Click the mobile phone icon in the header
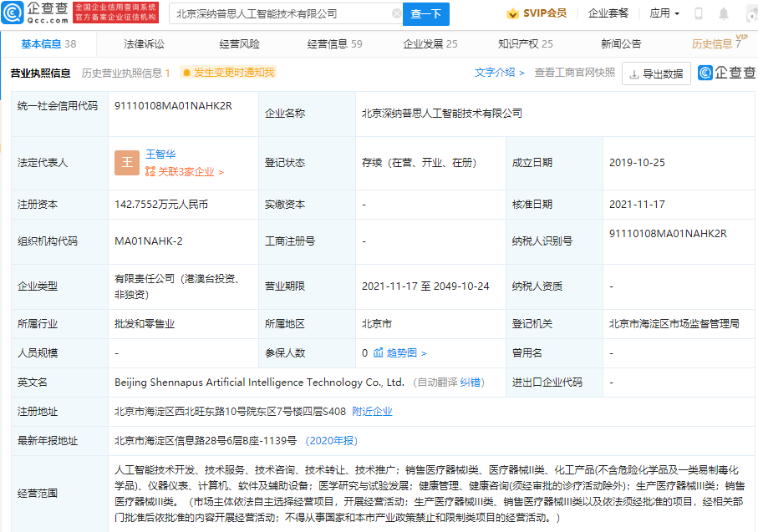Screen dimensions: 758x532 (x=699, y=14)
